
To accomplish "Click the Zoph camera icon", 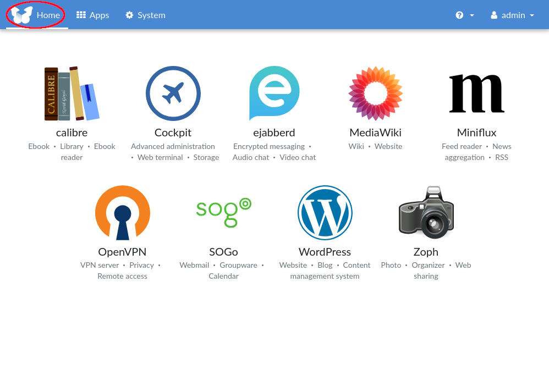I will tap(426, 213).
